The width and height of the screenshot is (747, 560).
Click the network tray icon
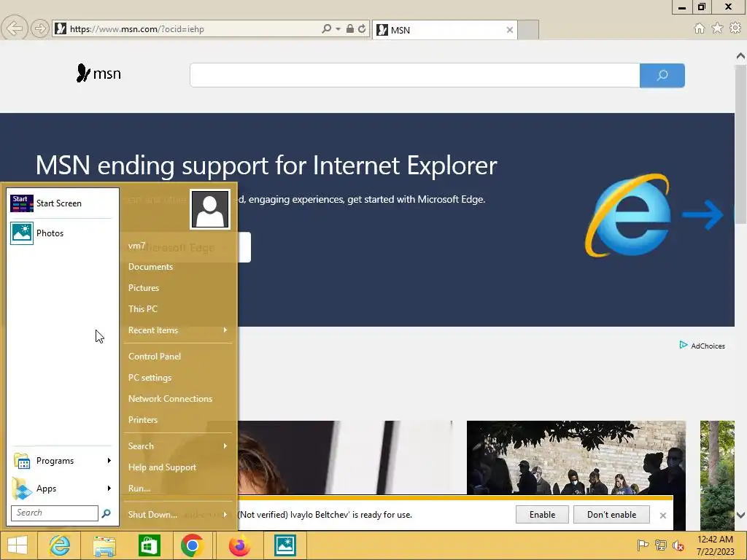pyautogui.click(x=661, y=545)
